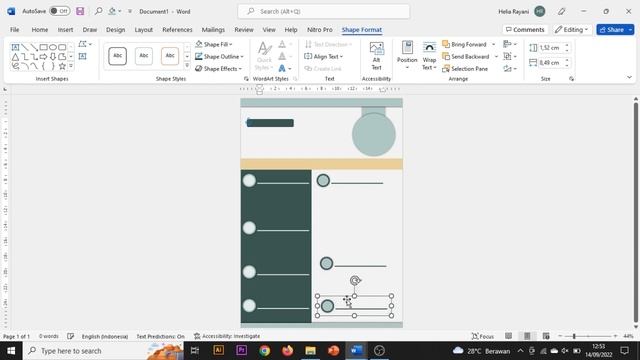Open Text Effects blue A menu
The height and width of the screenshot is (360, 640).
coord(284,69)
